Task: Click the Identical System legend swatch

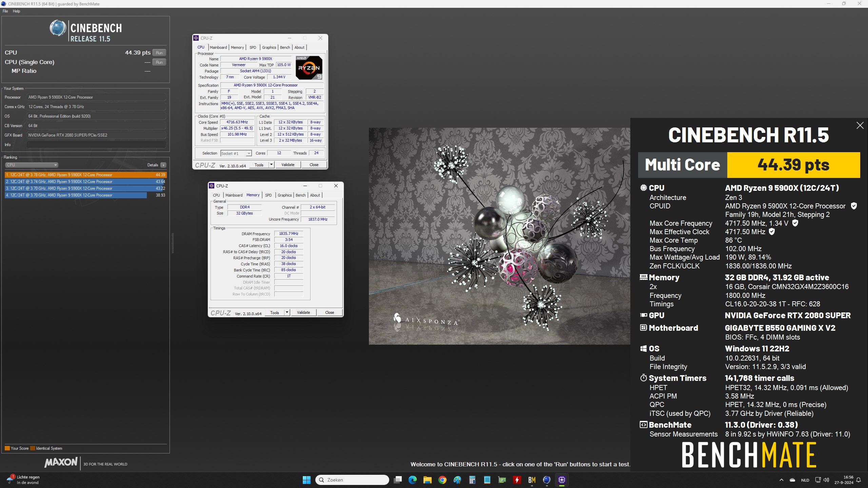Action: pyautogui.click(x=33, y=448)
